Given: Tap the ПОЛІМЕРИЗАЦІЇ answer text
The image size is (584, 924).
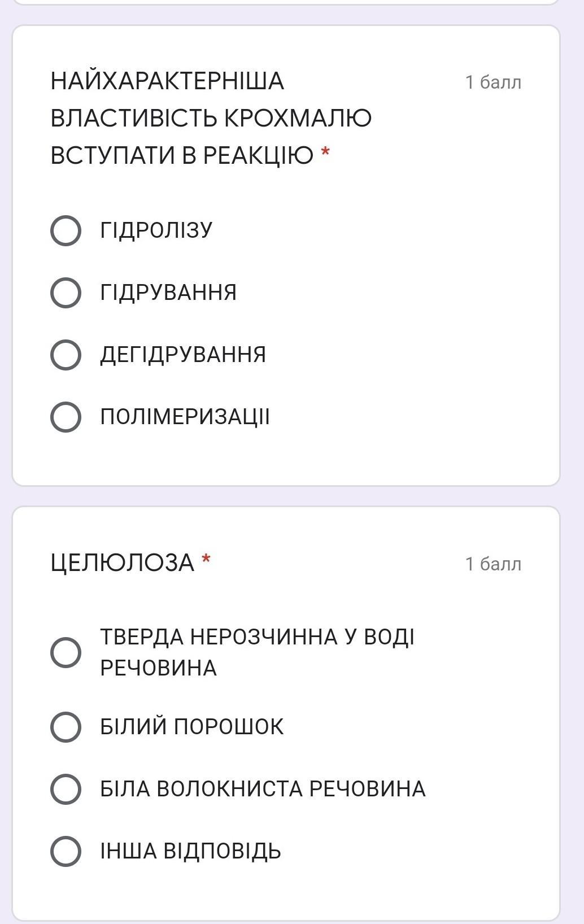Looking at the screenshot, I should tap(185, 417).
